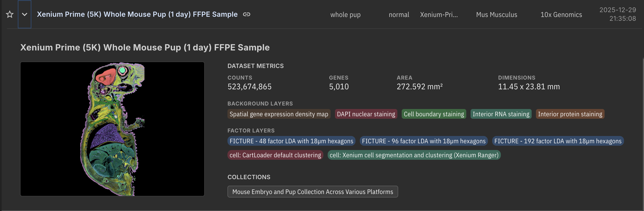Click the 2025-12-29 21:35:08 timestamp
This screenshot has width=644, height=211.
618,14
